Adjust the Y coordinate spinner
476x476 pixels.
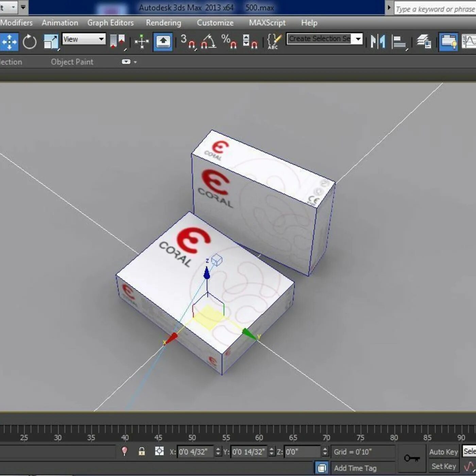coord(271,452)
